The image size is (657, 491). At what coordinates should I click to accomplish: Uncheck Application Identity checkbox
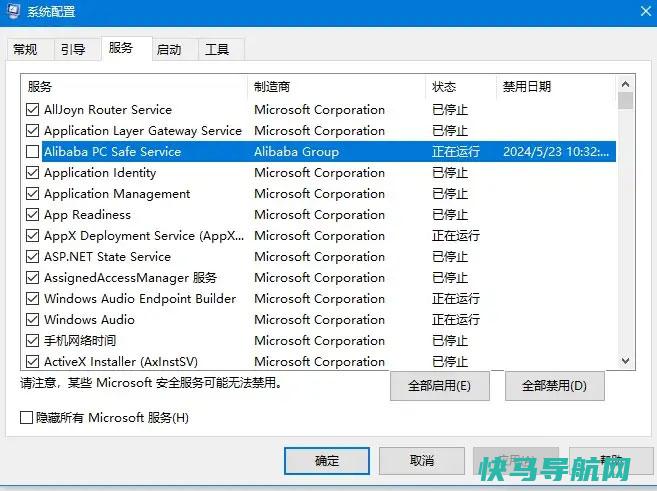pyautogui.click(x=32, y=173)
